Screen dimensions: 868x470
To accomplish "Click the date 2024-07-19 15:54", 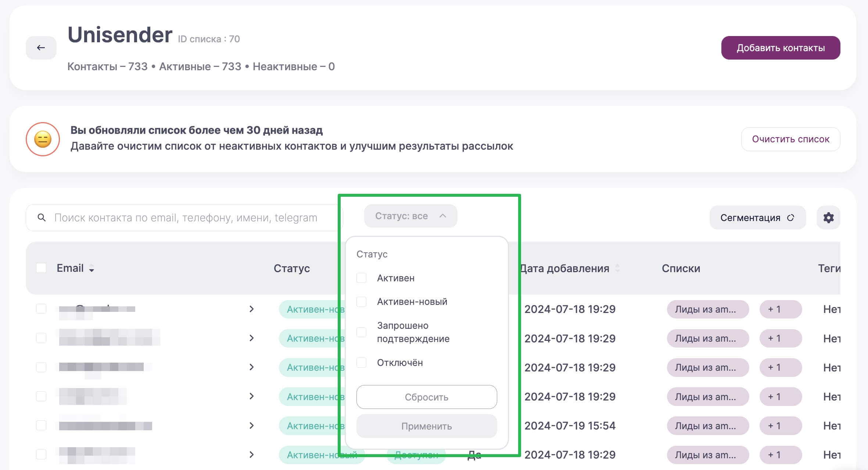I will (x=570, y=426).
